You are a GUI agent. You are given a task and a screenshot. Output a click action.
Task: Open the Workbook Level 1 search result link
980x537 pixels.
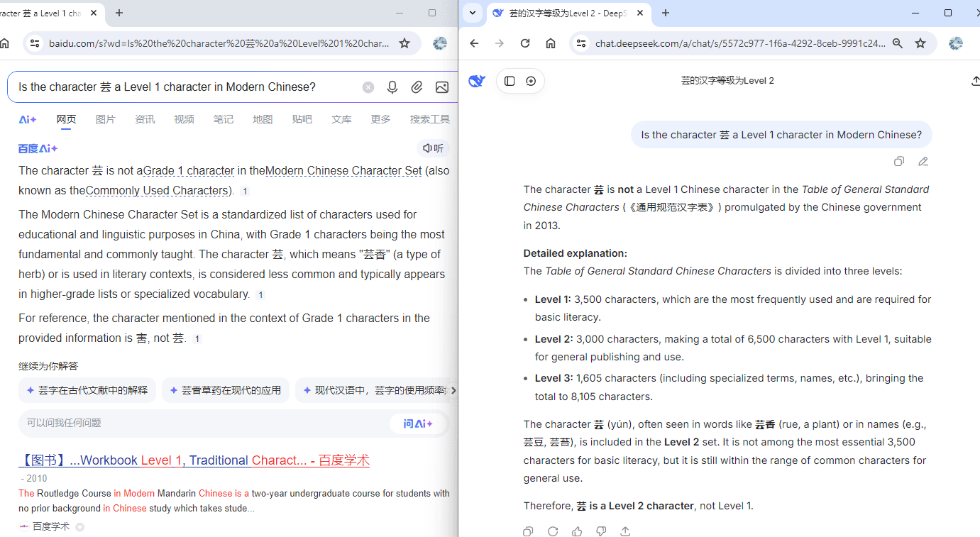[194, 460]
